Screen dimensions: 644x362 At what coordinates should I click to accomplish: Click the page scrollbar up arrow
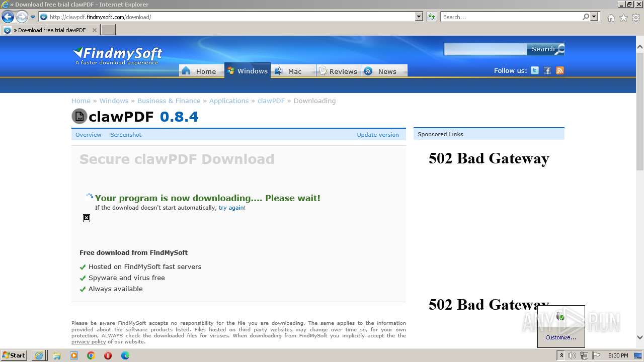639,47
